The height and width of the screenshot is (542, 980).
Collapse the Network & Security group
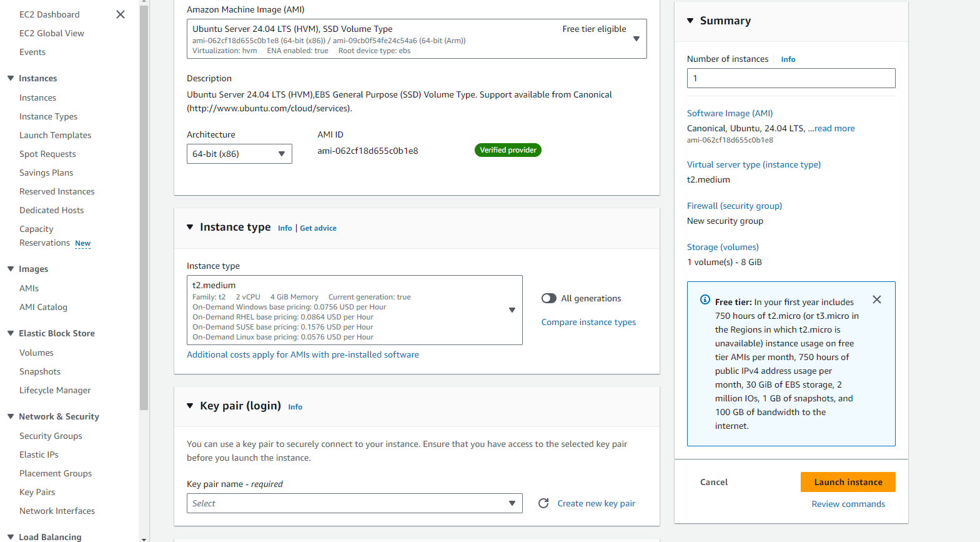click(11, 416)
